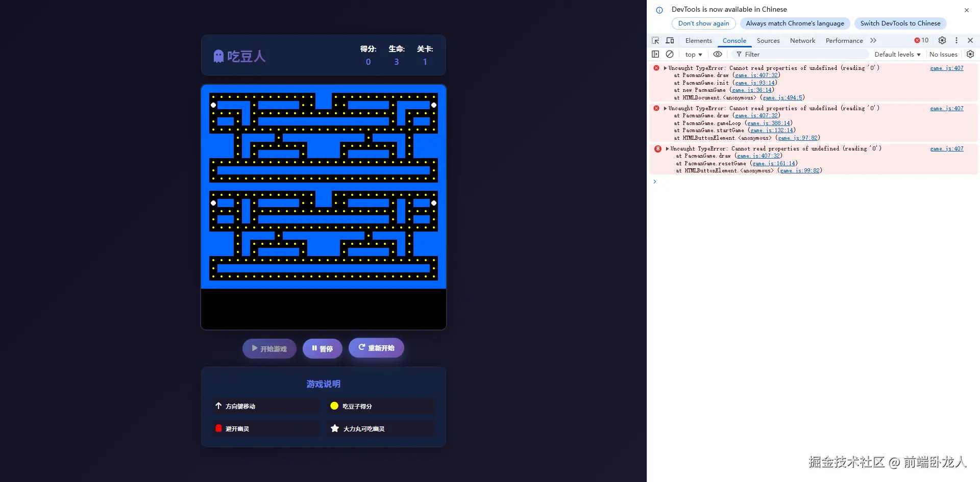
Task: Dismiss the DevTools language notification
Action: (x=967, y=10)
